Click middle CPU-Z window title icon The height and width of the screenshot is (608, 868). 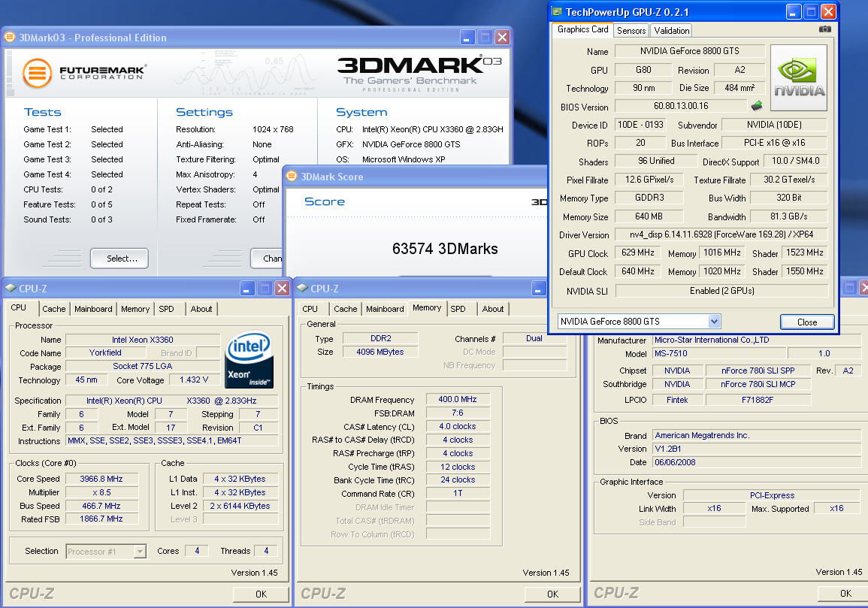point(301,288)
